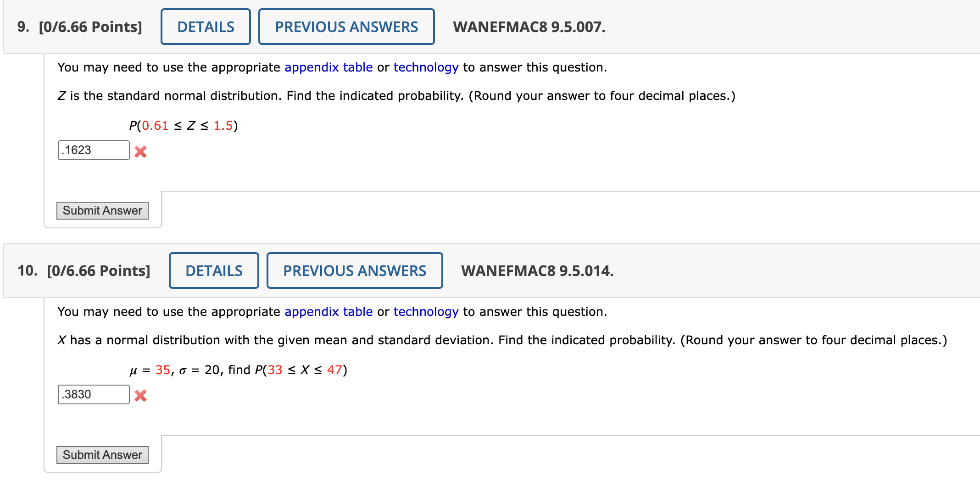Select the answer field containing .1623
This screenshot has width=980, height=480.
(x=94, y=149)
